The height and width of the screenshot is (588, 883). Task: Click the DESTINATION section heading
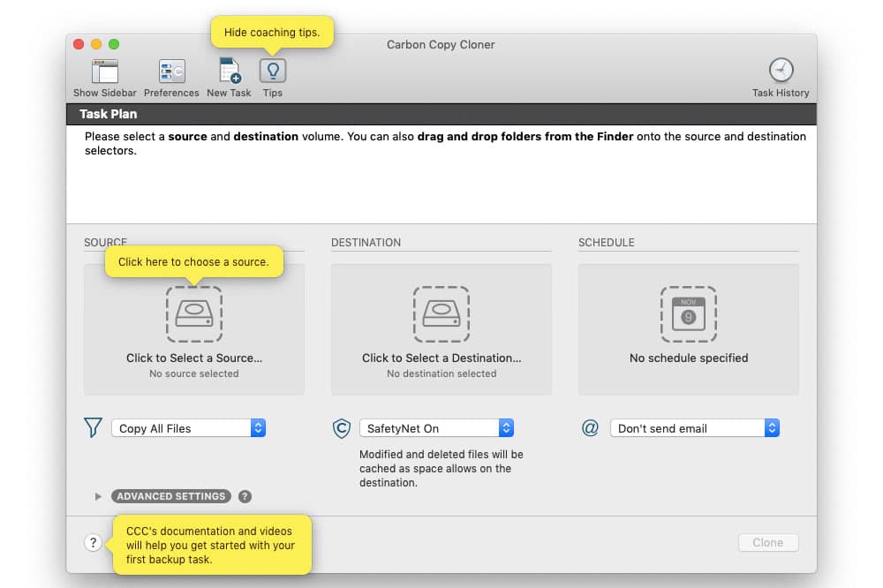coord(366,243)
